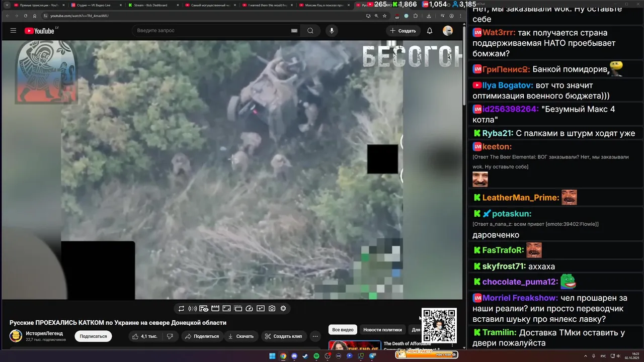Go to the YouTube home logo

pyautogui.click(x=39, y=31)
